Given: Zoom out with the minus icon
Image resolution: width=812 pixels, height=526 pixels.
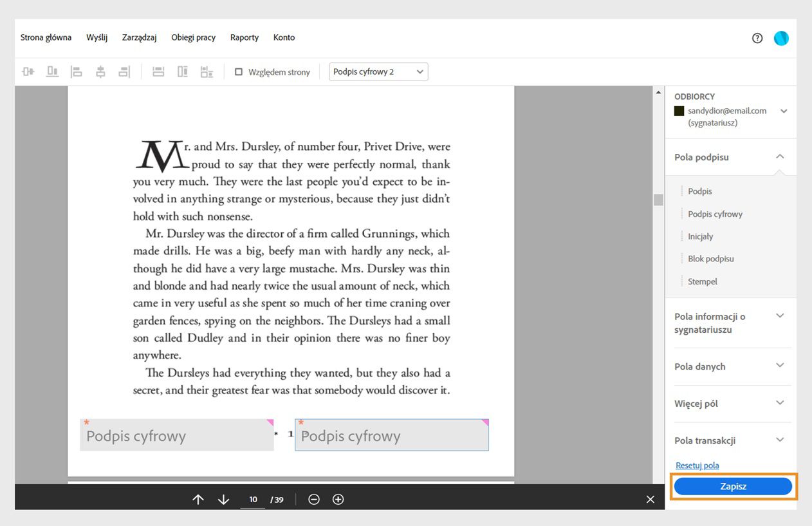Looking at the screenshot, I should 314,500.
